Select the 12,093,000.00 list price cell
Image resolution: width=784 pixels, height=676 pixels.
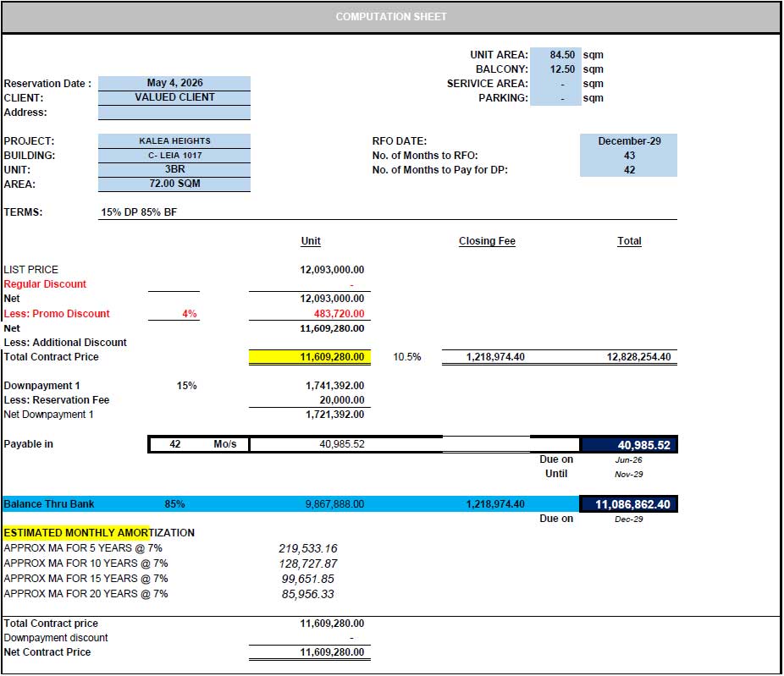(332, 270)
